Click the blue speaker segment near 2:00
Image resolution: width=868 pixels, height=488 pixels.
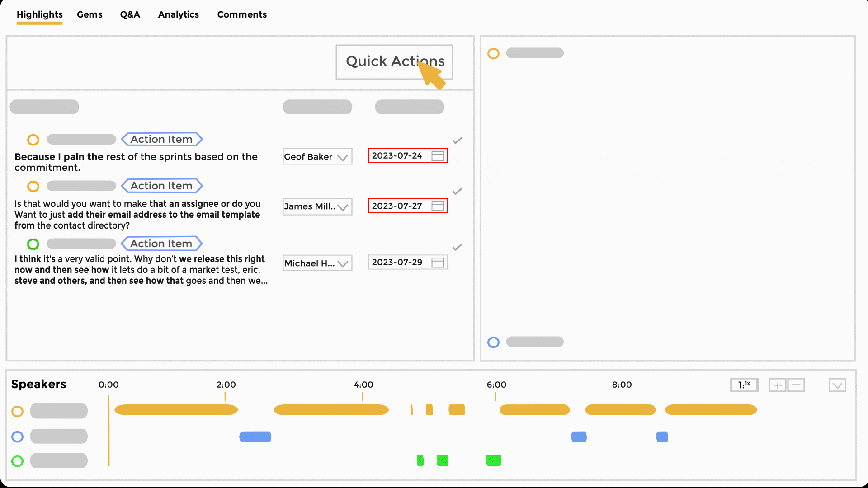pos(255,436)
